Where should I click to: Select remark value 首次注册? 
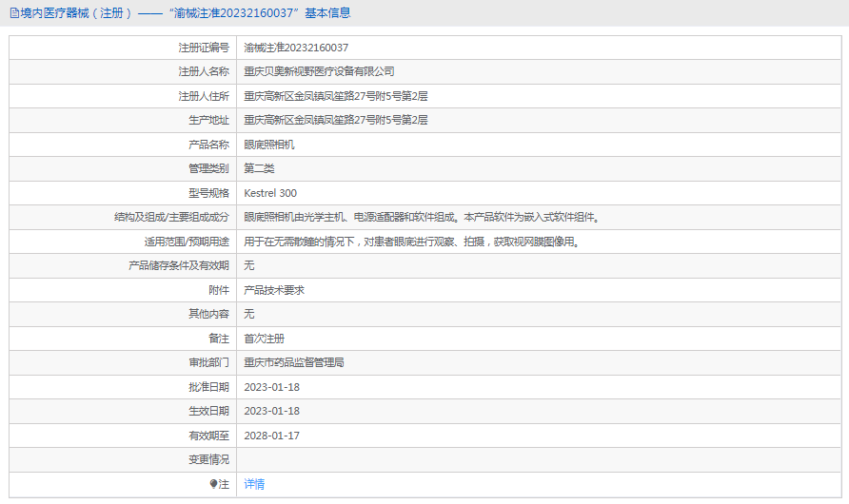click(x=264, y=339)
